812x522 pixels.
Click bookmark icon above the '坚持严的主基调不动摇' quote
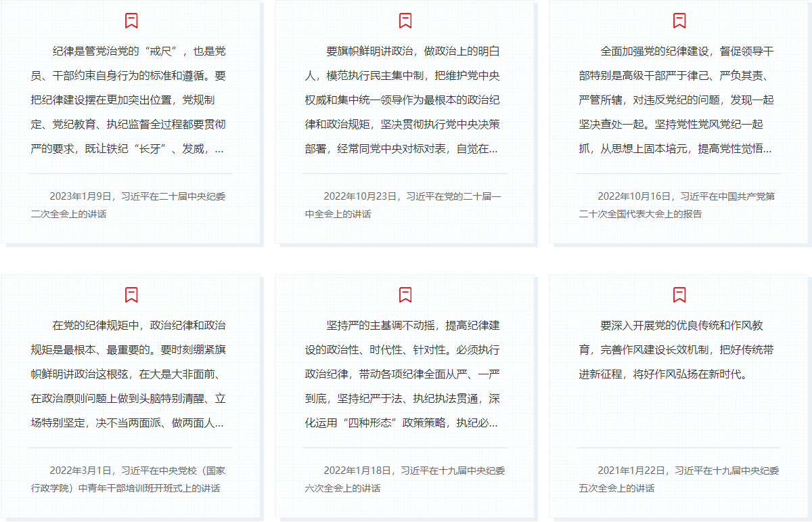[405, 295]
